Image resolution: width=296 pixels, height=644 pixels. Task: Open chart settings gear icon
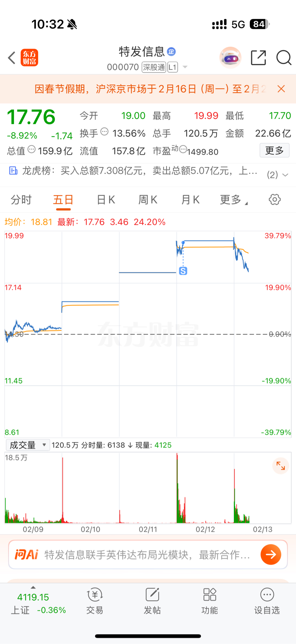[x=274, y=200]
